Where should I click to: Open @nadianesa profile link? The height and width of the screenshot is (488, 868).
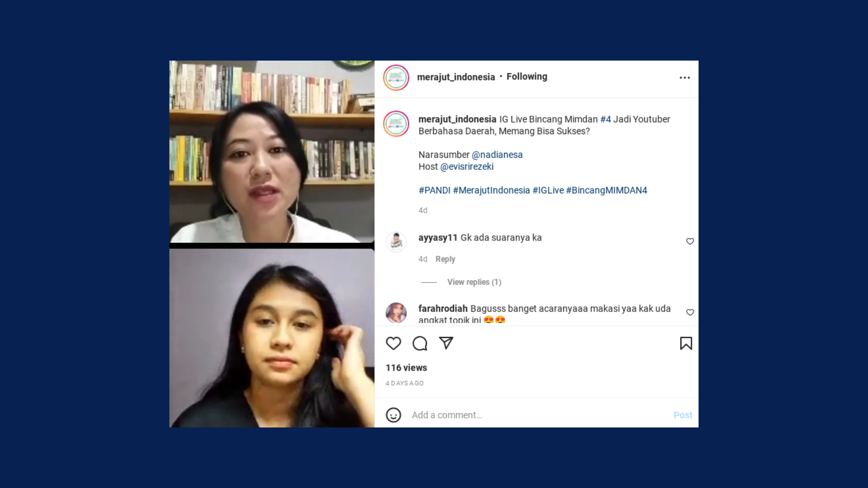pos(497,155)
